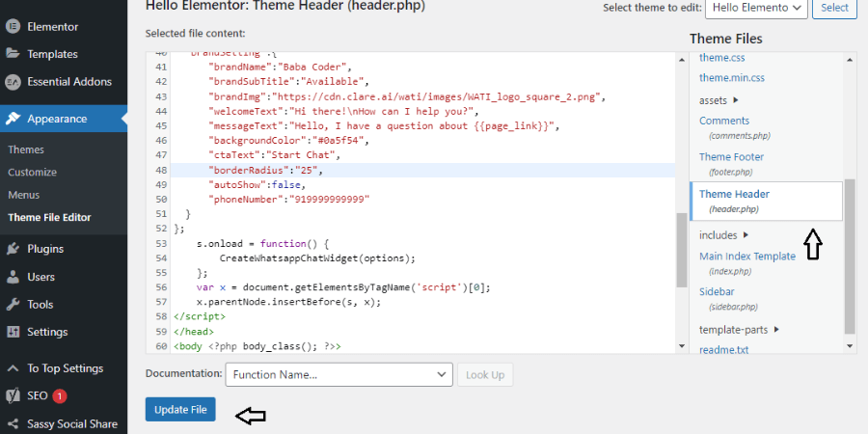Open Theme Footer file
Viewport: 868px width, 434px height.
click(x=731, y=157)
